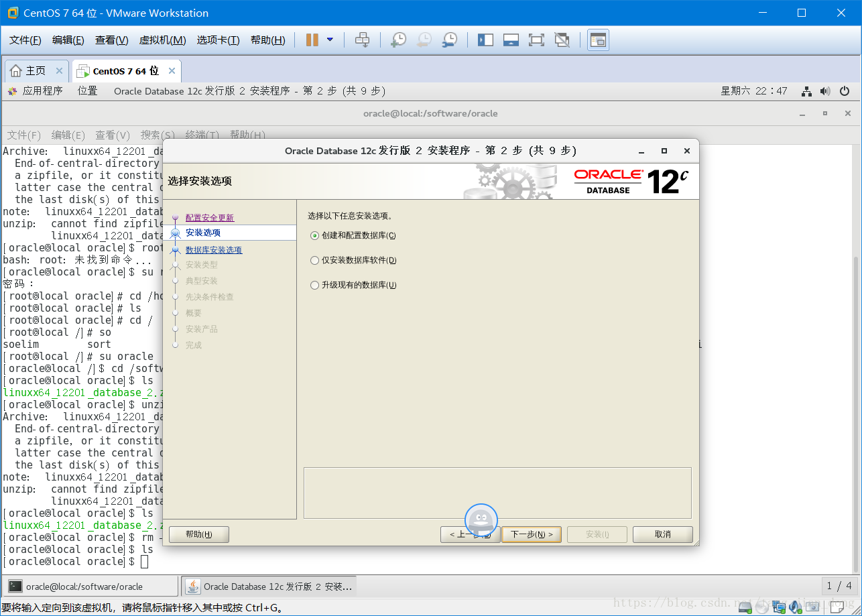Screen dimensions: 862x616
Task: Click the VMware hard disk status icon
Action: (x=745, y=607)
